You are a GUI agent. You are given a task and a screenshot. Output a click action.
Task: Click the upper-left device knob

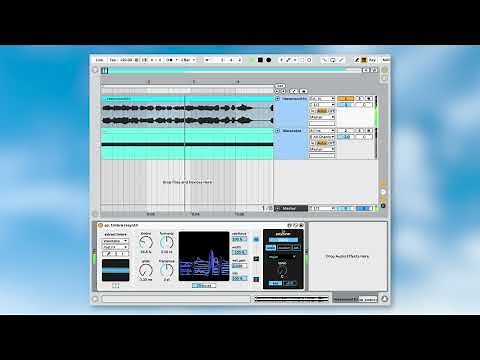pyautogui.click(x=146, y=243)
